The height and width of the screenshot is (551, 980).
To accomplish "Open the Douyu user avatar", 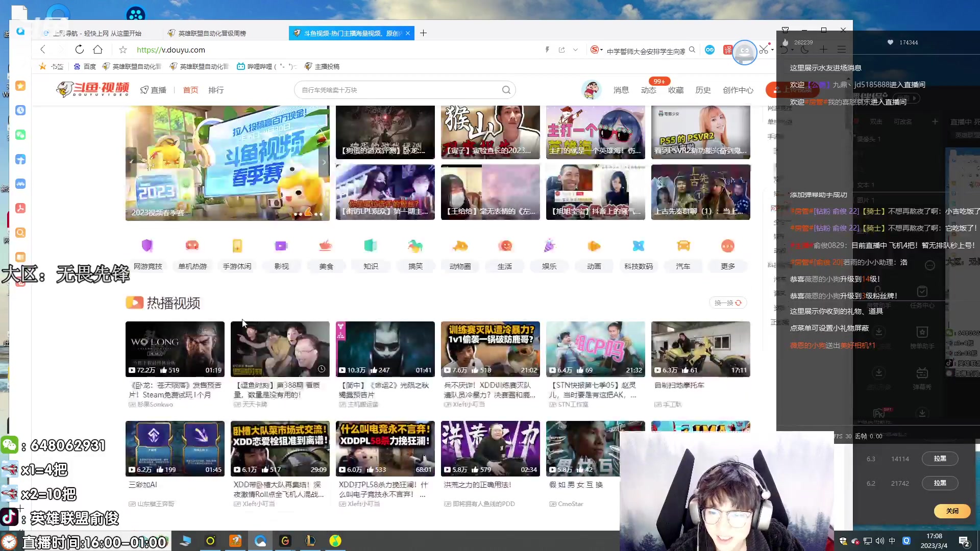I will (x=592, y=90).
